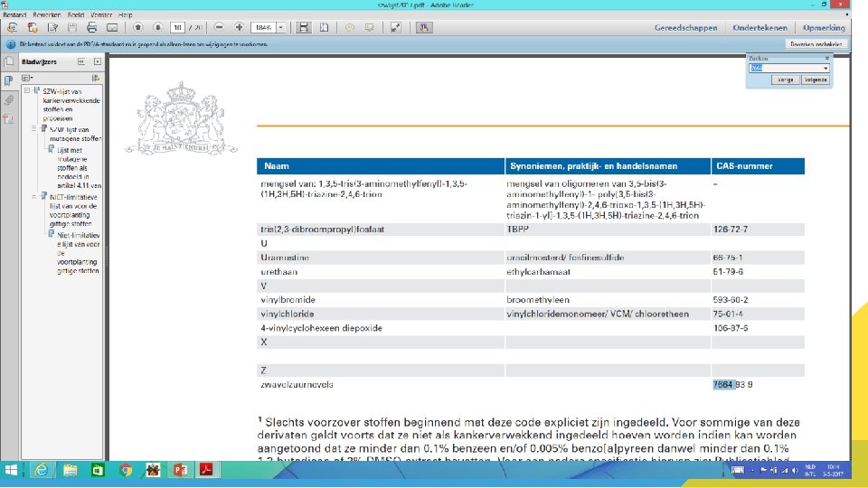
Task: Collapse the Bladwijzers panel double-arrow button
Action: (81, 62)
